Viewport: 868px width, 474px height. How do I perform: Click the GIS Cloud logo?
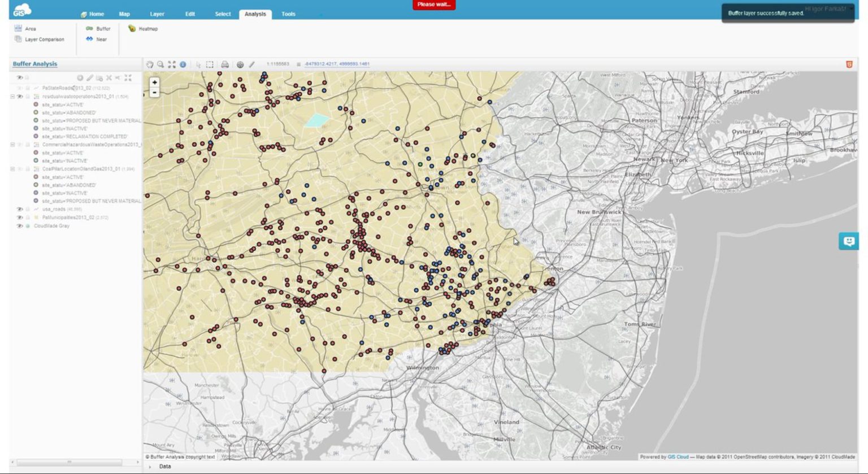[x=22, y=9]
